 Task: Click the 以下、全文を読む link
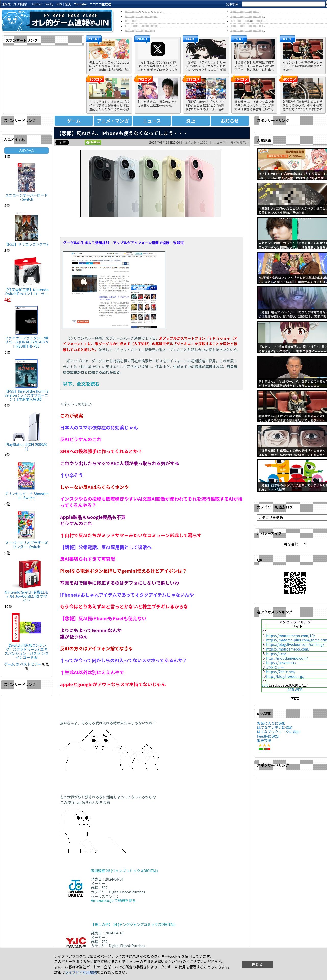[x=81, y=384]
